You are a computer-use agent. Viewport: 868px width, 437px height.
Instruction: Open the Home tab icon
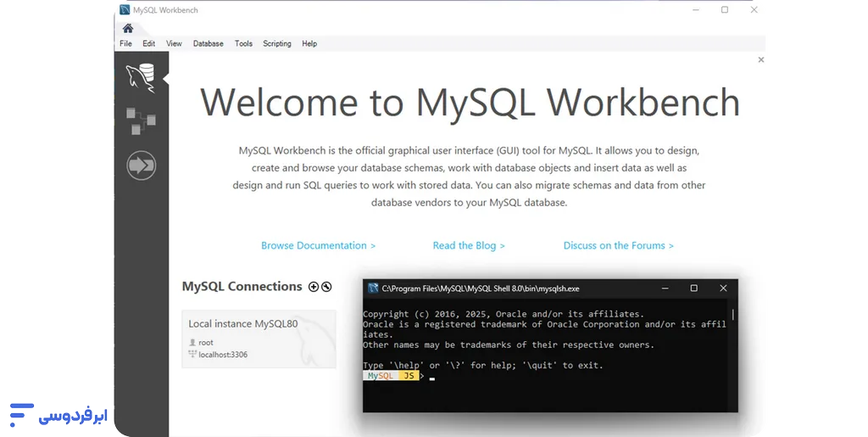coord(128,28)
